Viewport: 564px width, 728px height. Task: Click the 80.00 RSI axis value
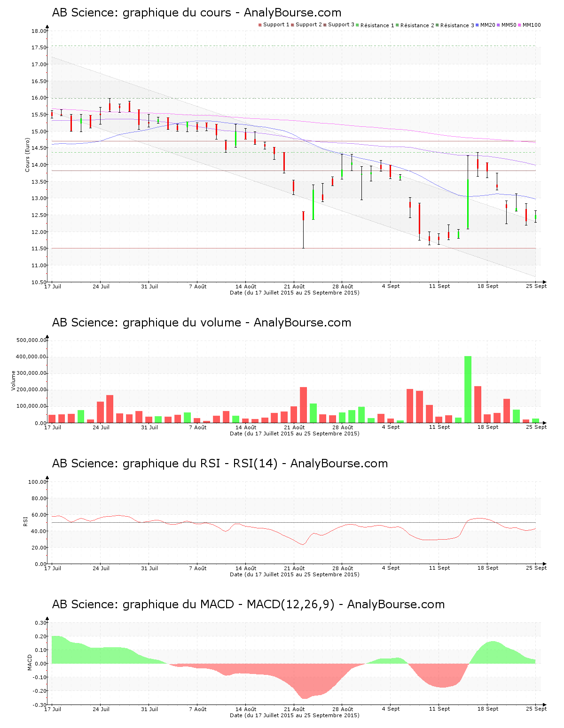pyautogui.click(x=39, y=498)
